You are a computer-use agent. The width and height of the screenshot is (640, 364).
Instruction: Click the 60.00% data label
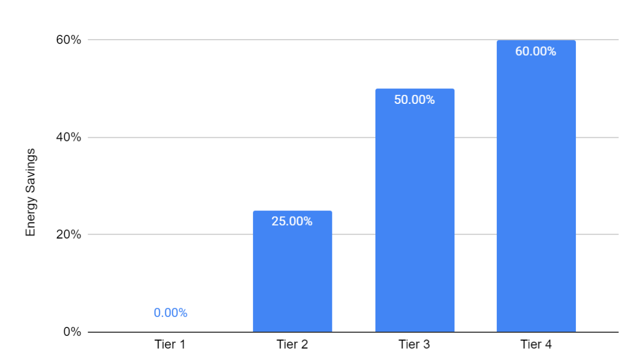point(536,51)
